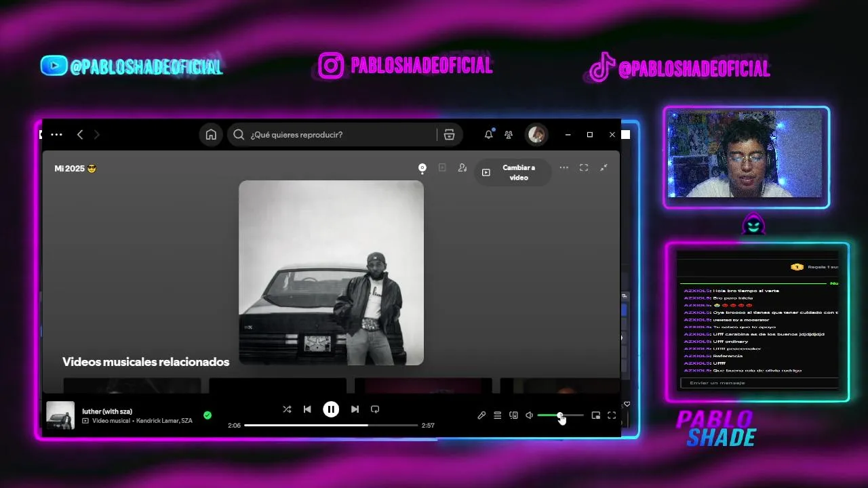Screen dimensions: 868x488
Task: Expand Now Playing view to fullscreen frame
Action: point(583,167)
